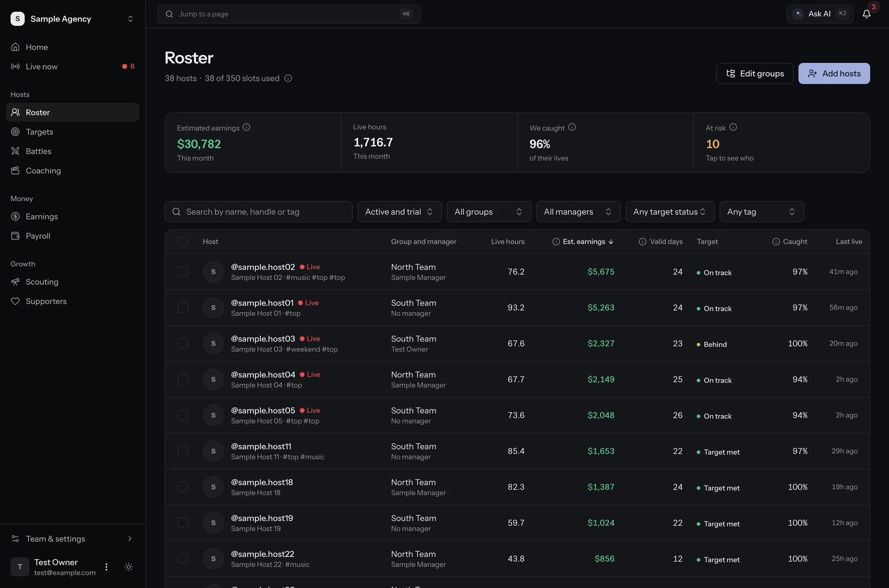Open the At risk card showing 10
Viewport: 889px width, 588px height.
pos(782,143)
